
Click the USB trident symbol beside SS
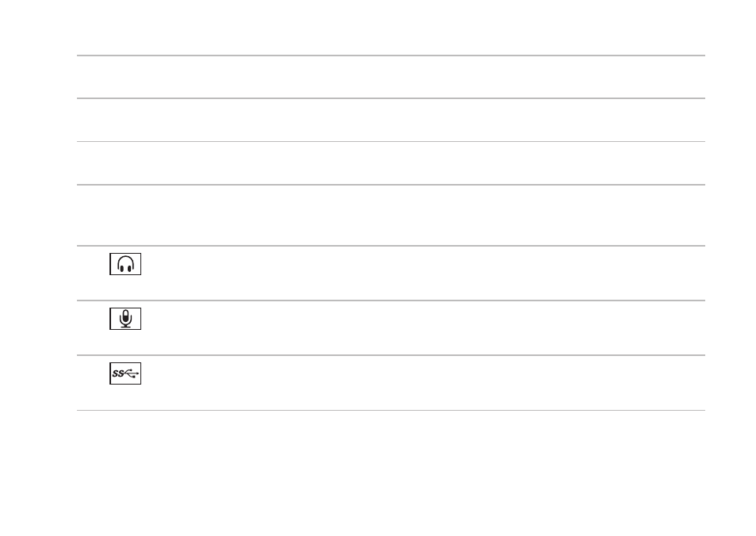[x=132, y=373]
